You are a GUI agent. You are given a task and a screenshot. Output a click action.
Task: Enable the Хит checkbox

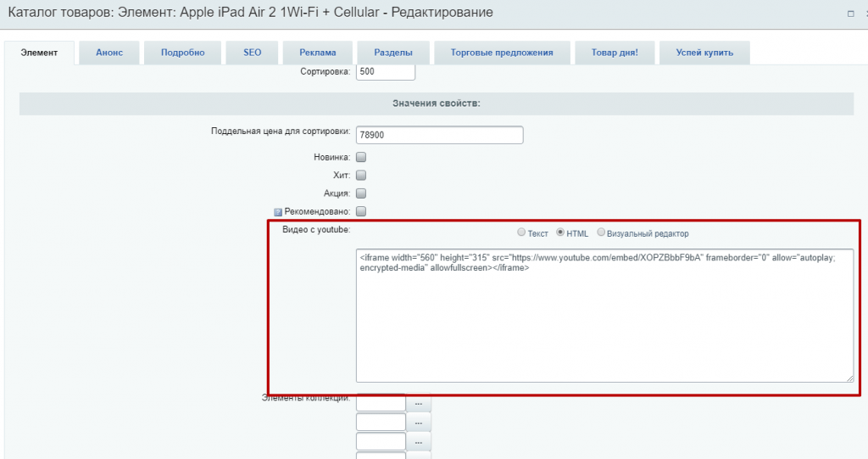click(x=361, y=175)
